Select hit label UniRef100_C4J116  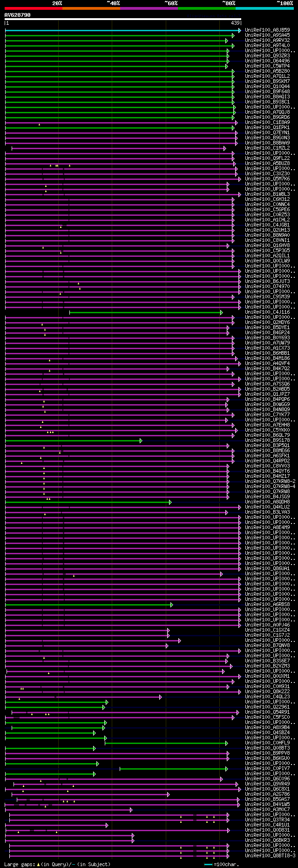267,312
